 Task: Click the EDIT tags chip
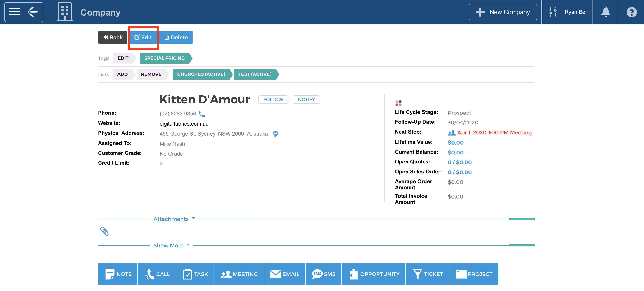click(124, 58)
